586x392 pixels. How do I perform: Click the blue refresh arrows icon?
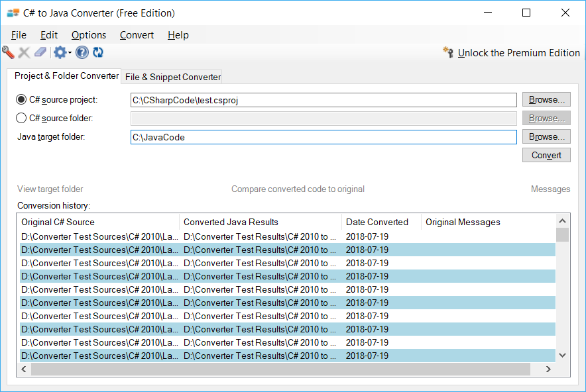point(98,52)
